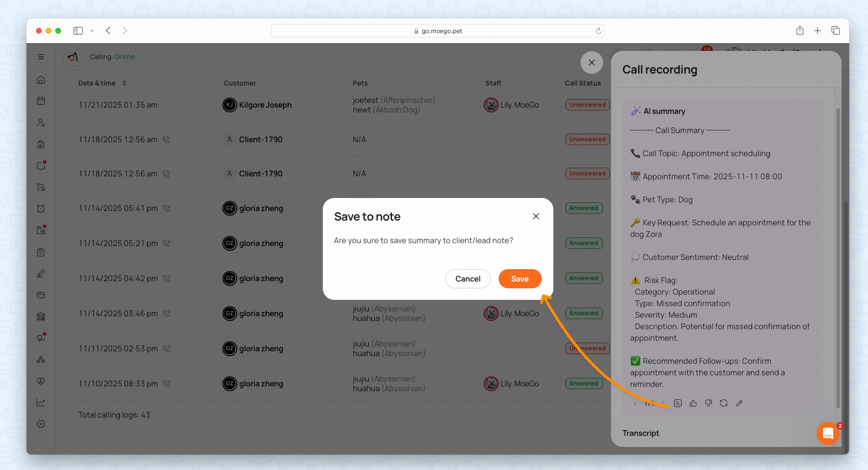This screenshot has width=868, height=470.
Task: Open the storefront document icon in the sidebar
Action: (x=41, y=230)
